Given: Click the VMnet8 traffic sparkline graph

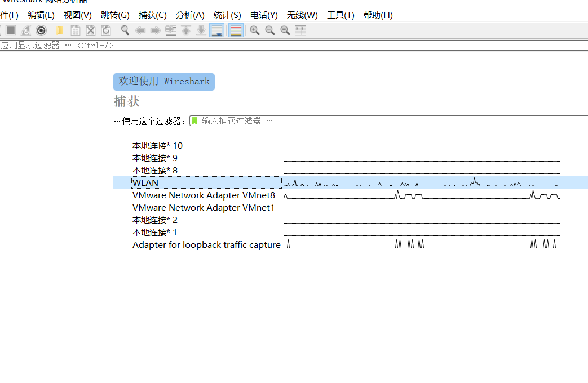Looking at the screenshot, I should [x=422, y=194].
